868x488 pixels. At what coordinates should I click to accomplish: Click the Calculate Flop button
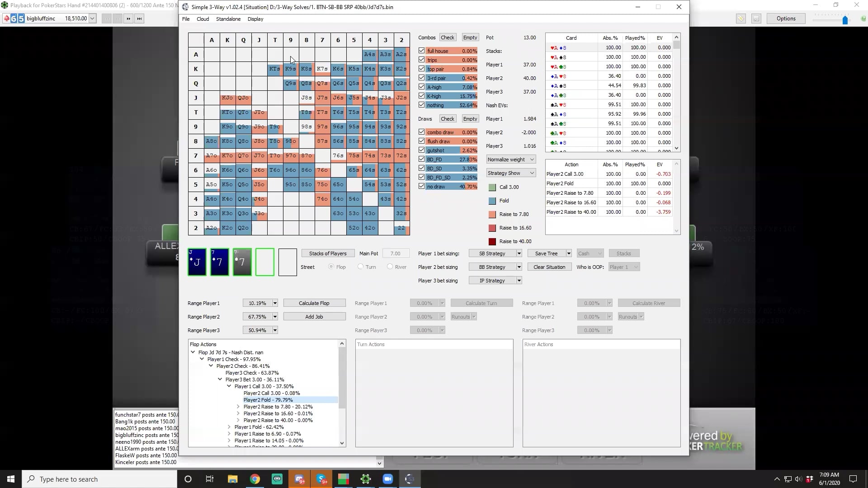point(314,303)
